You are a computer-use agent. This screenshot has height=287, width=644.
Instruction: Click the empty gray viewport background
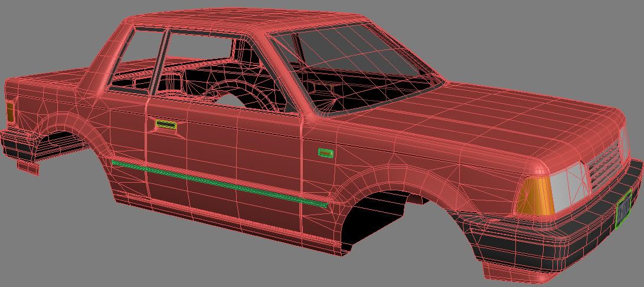pyautogui.click(x=531, y=35)
